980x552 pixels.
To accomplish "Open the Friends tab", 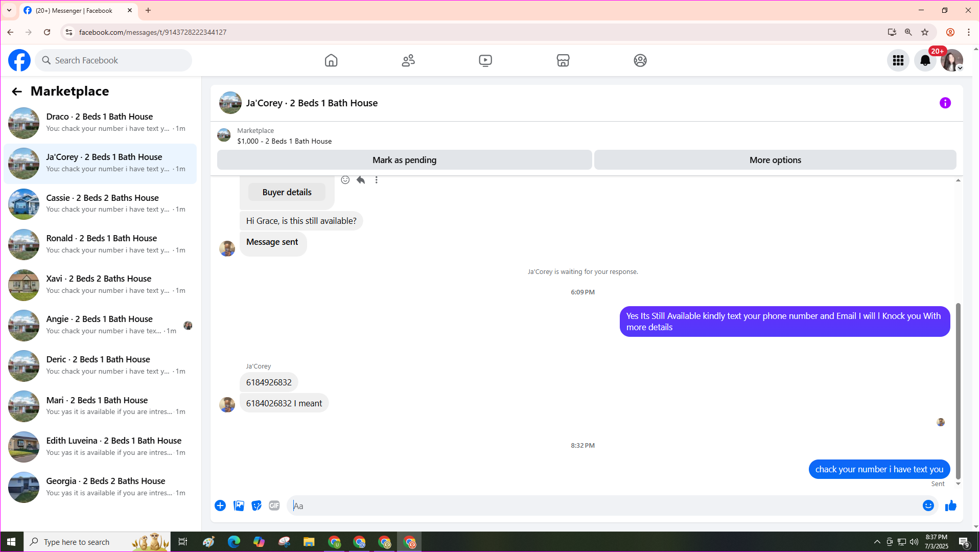I will pyautogui.click(x=408, y=60).
